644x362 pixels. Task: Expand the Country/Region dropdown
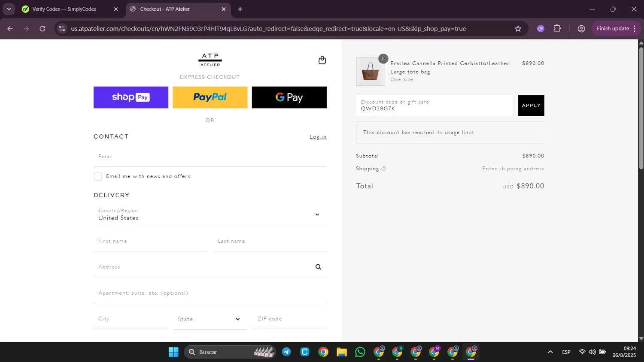[x=210, y=214]
